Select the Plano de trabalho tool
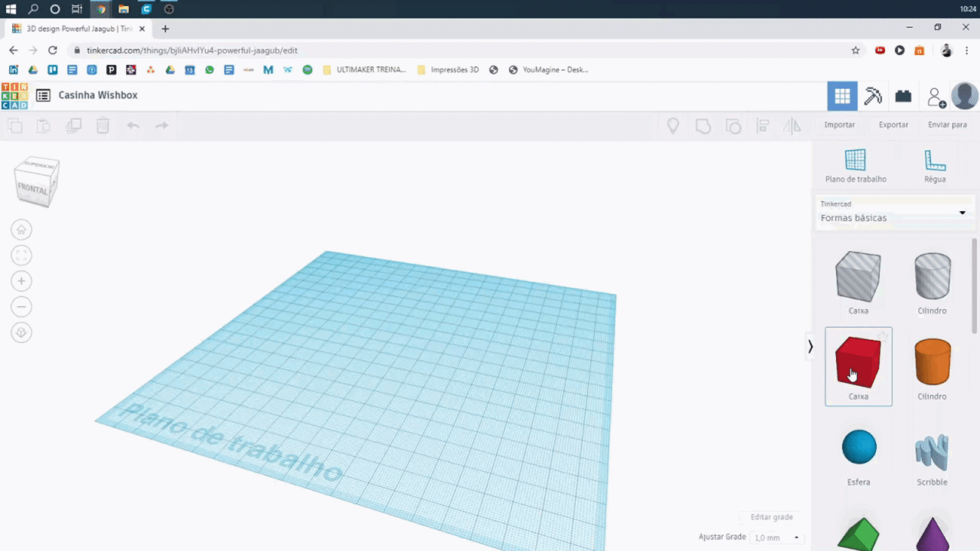The height and width of the screenshot is (551, 980). (x=856, y=166)
